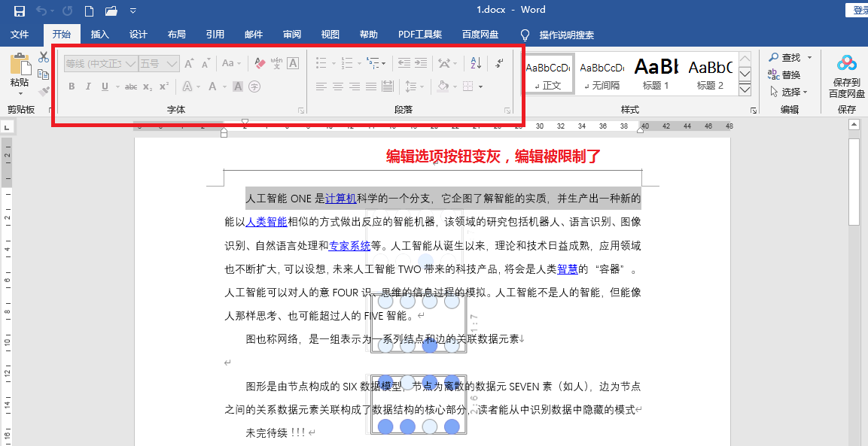
Task: Open the PDF工具集 ribbon tab
Action: tap(419, 35)
